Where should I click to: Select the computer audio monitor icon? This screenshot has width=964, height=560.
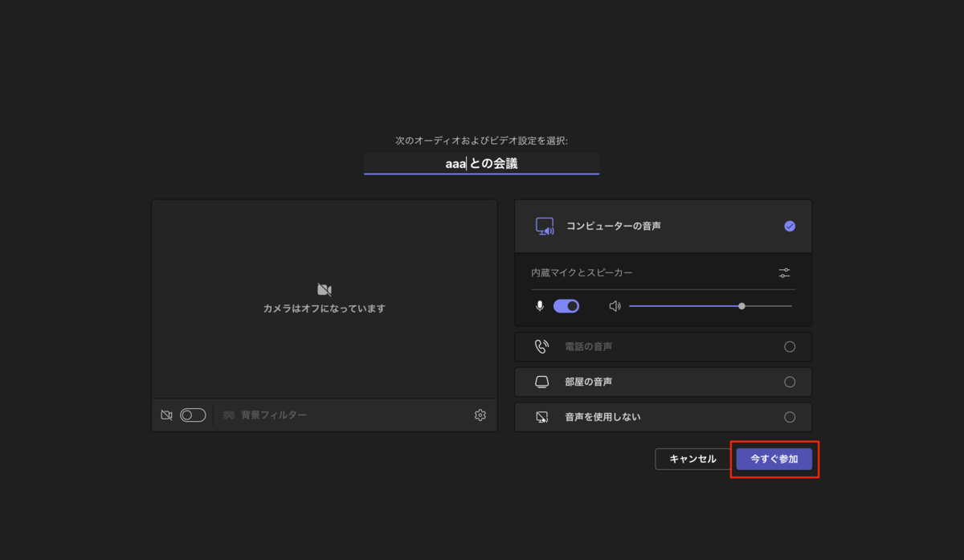(x=545, y=226)
